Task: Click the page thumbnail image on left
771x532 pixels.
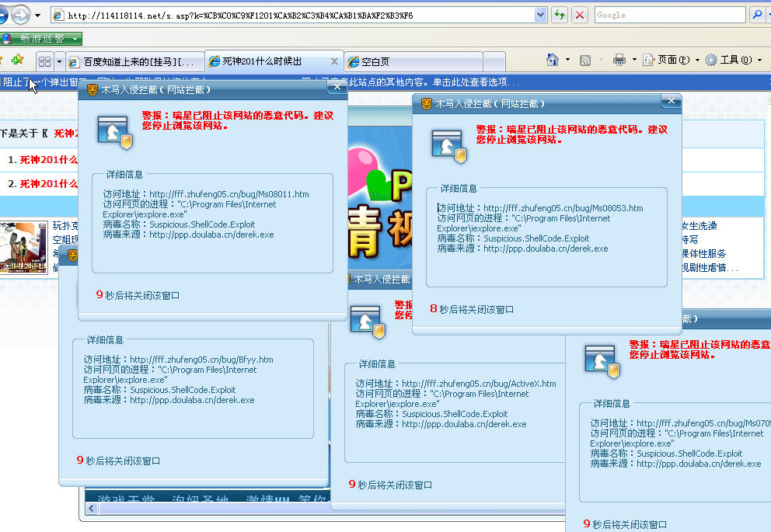Action: click(23, 248)
